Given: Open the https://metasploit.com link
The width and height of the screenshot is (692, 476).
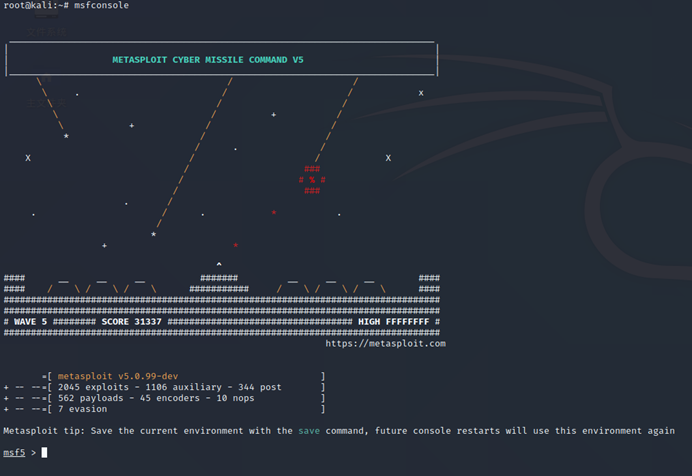Looking at the screenshot, I should [385, 344].
